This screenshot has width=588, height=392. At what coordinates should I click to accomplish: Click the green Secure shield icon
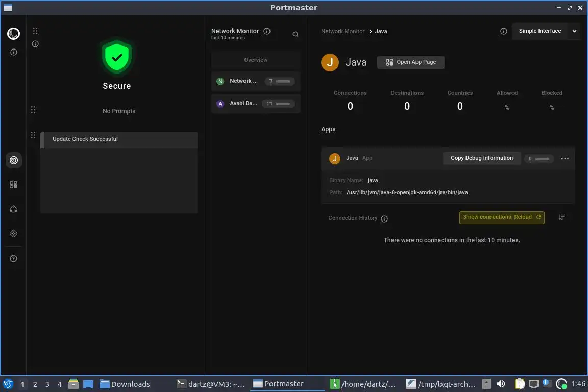pyautogui.click(x=117, y=57)
